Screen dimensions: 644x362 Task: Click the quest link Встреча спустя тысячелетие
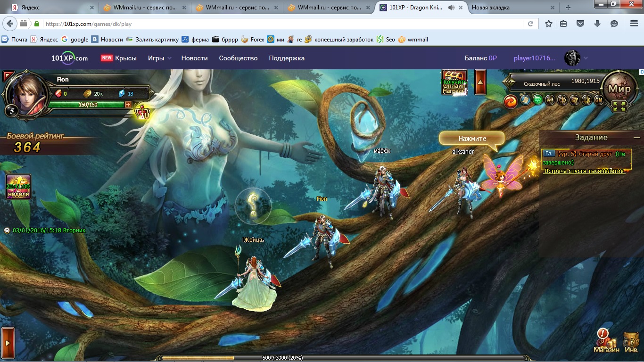(x=585, y=171)
